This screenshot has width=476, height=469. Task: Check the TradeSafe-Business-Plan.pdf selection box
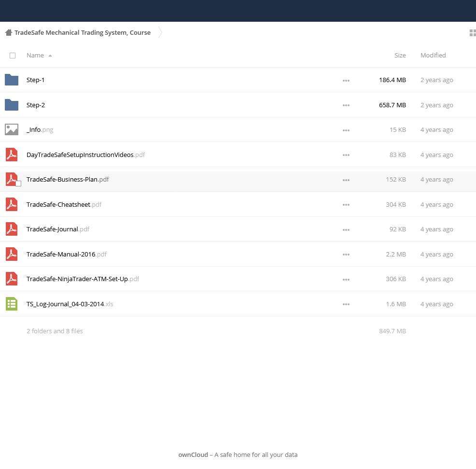point(18,184)
